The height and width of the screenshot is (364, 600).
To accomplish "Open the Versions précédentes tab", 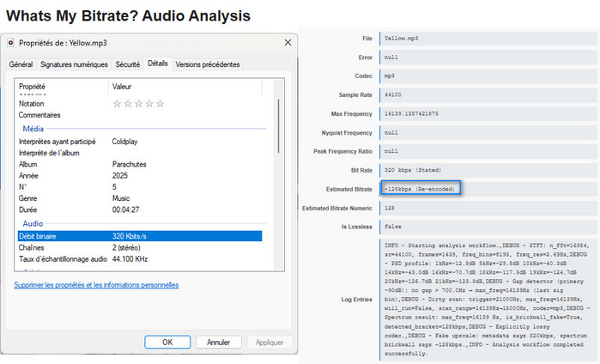I will (208, 64).
